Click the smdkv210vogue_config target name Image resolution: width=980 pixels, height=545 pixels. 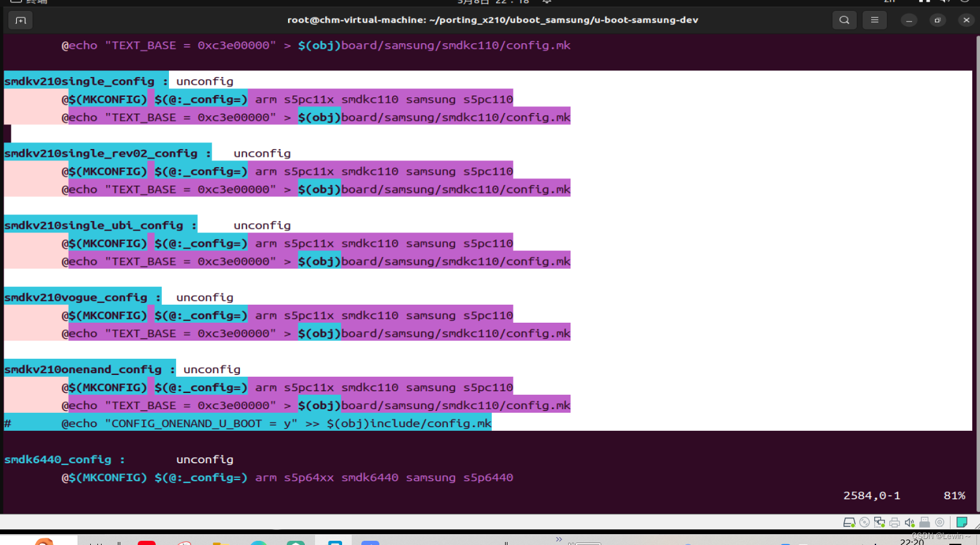pos(76,297)
